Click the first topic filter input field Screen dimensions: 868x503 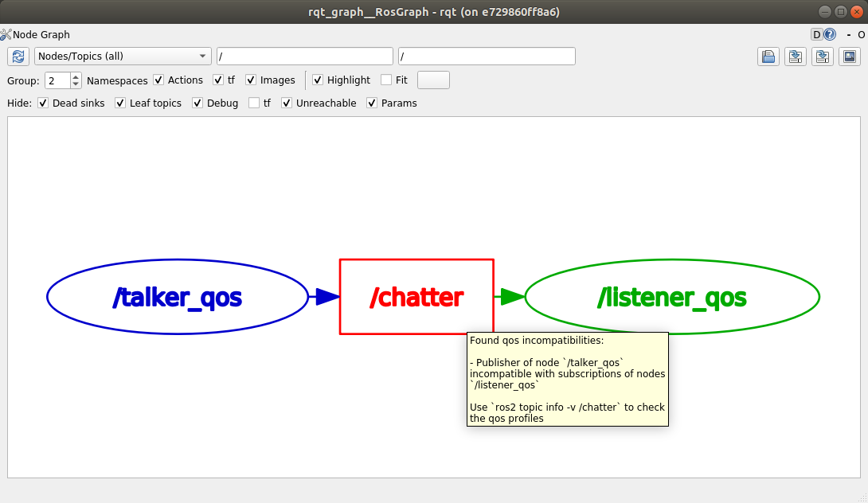click(305, 56)
